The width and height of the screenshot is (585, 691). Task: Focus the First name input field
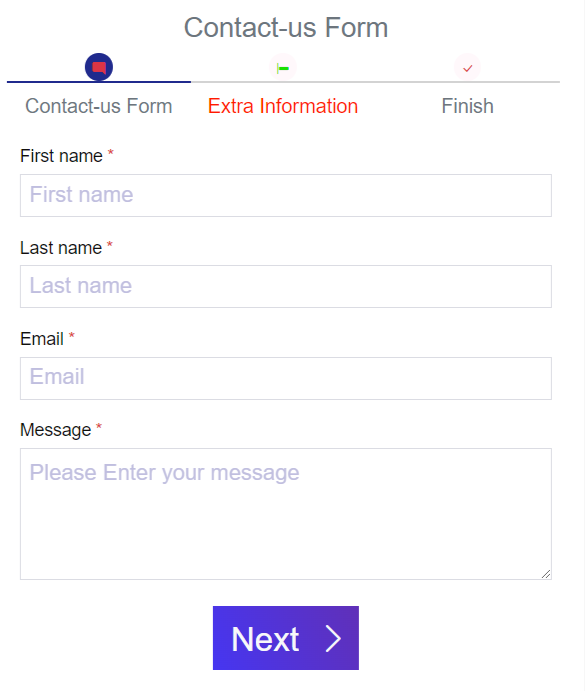(x=286, y=195)
